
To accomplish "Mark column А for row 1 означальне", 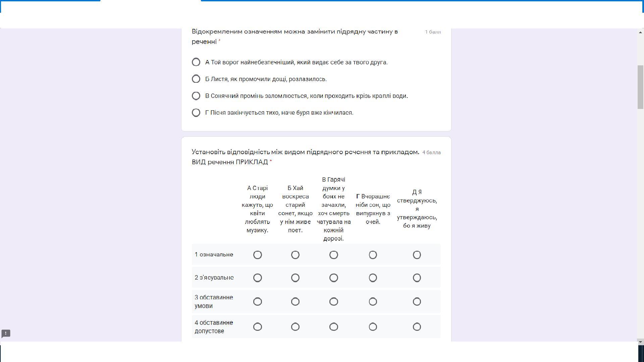I will (x=257, y=255).
